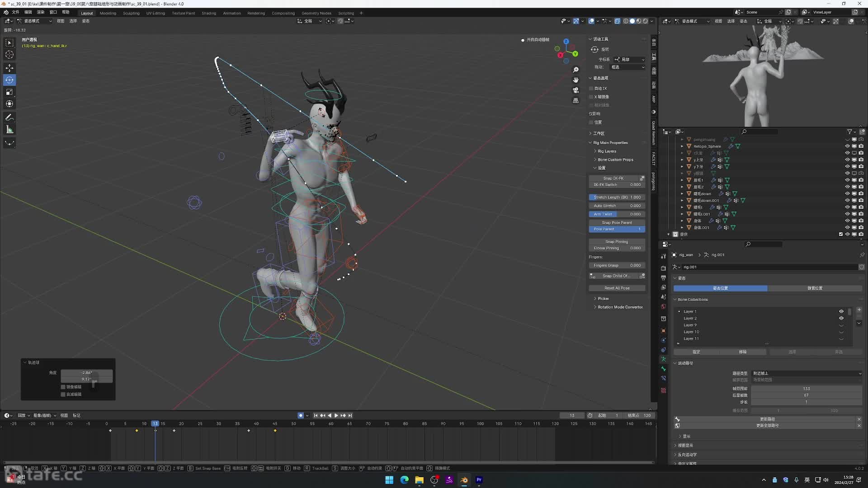Open the World properties globe icon
Image resolution: width=868 pixels, height=488 pixels.
tap(663, 307)
